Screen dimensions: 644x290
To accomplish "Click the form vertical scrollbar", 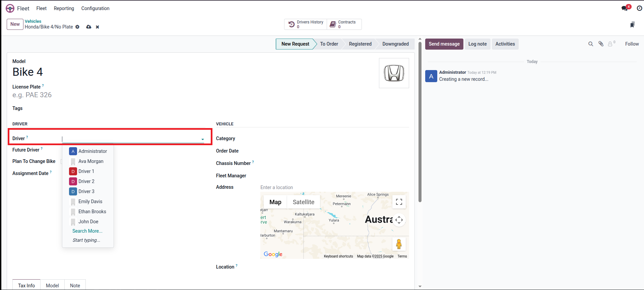I will tap(420, 122).
